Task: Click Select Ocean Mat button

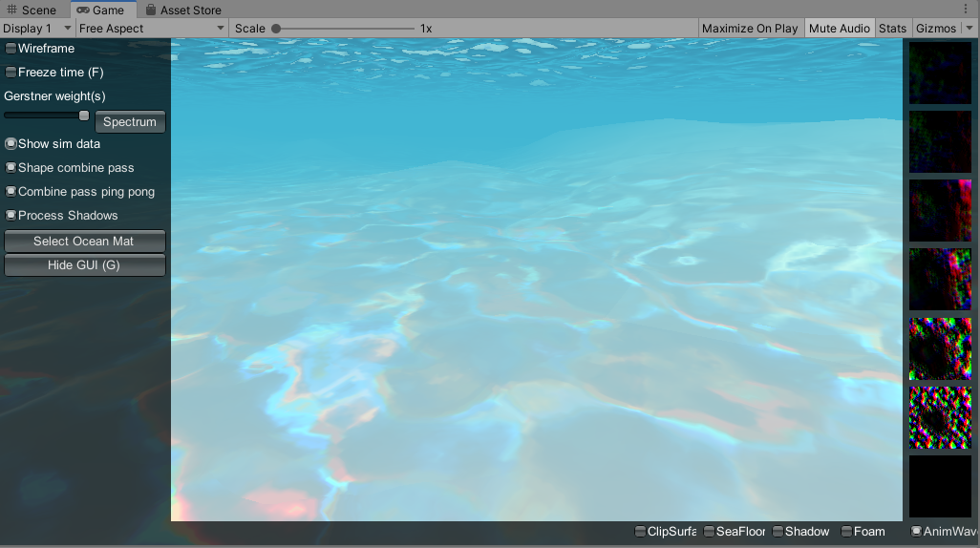Action: pyautogui.click(x=84, y=242)
